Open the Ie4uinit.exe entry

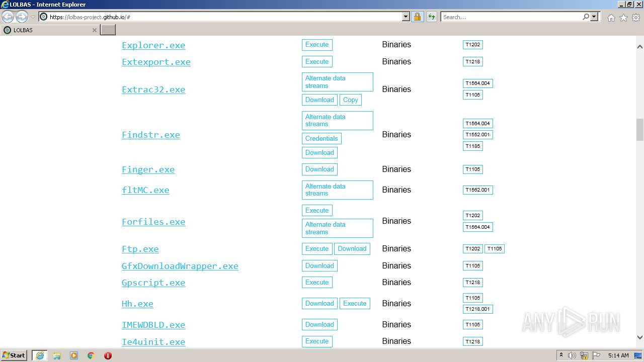tap(153, 342)
